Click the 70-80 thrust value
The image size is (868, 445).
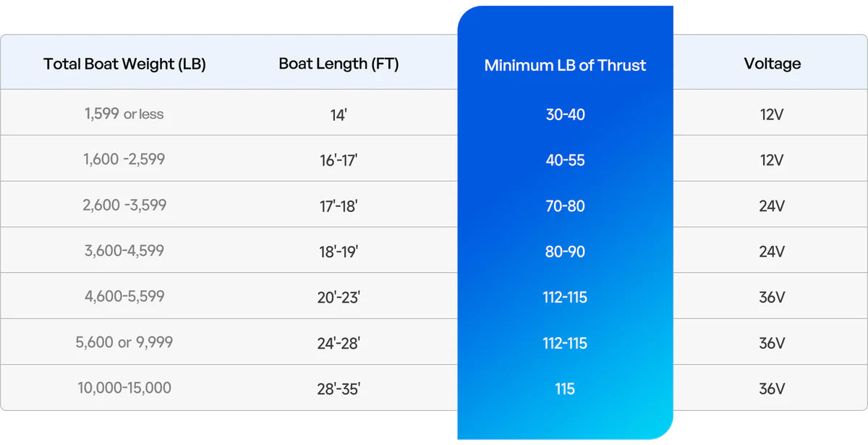(x=565, y=206)
